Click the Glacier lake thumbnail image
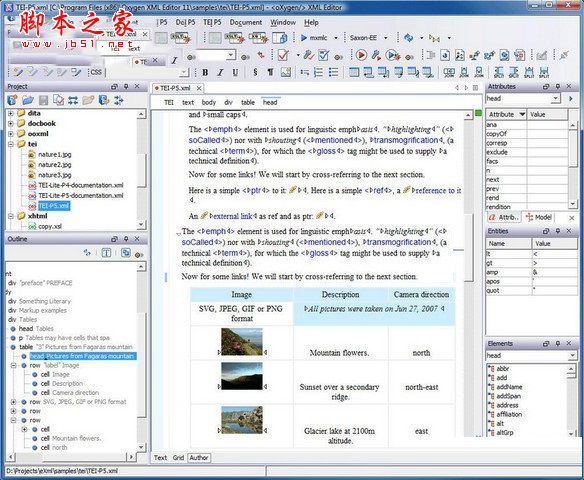The width and height of the screenshot is (584, 480). pyautogui.click(x=242, y=420)
